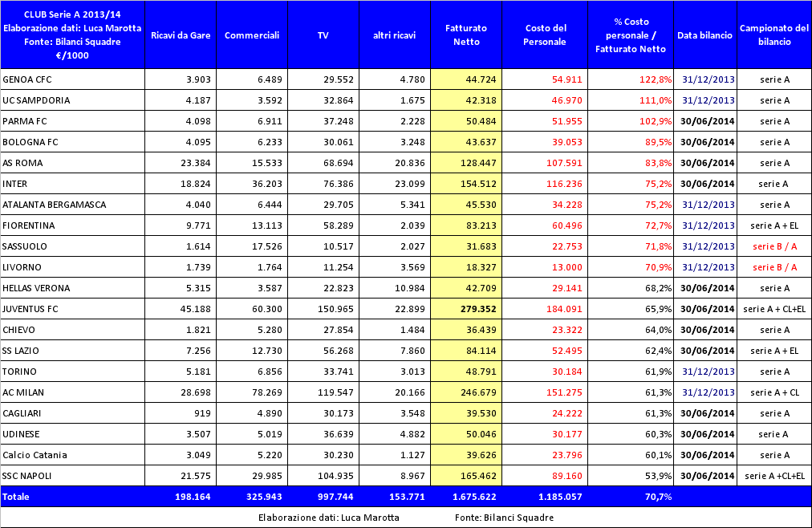Click the Fatturato Netto column header
This screenshot has width=812, height=528.
[x=466, y=35]
